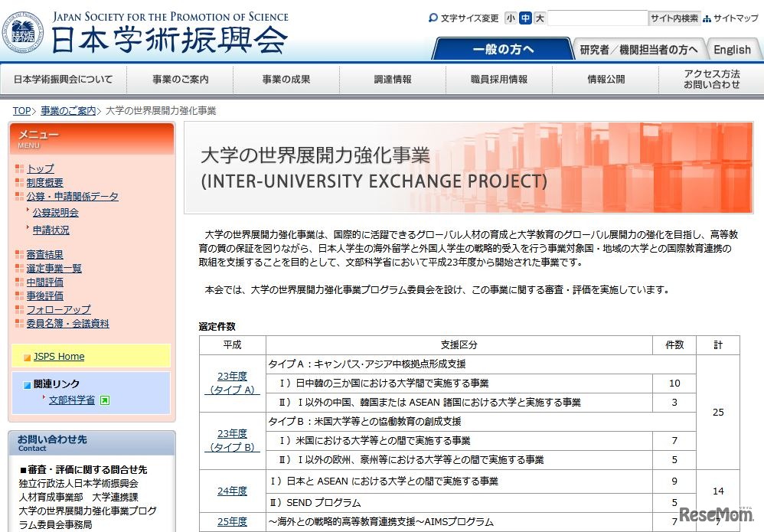
Task: Keep 中 font size selected
Action: (525, 17)
